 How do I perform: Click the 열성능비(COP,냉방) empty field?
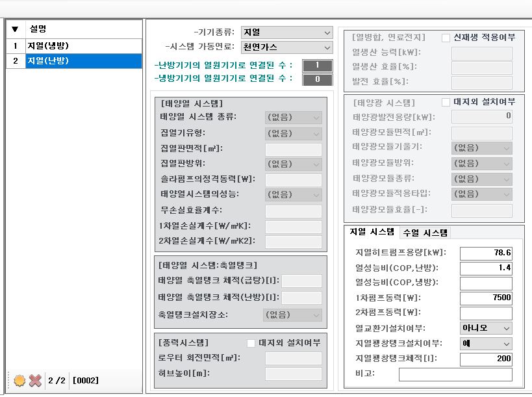[x=486, y=283]
